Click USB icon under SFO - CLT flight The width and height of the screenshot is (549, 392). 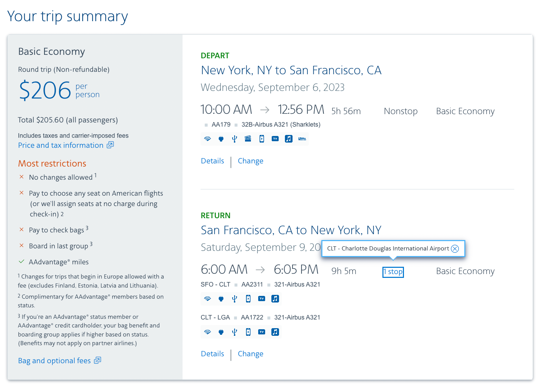(235, 299)
